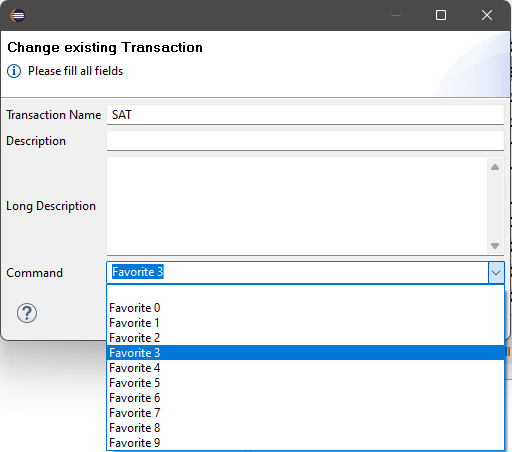
Task: Maximize the Change existing Transaction dialog
Action: pos(441,15)
